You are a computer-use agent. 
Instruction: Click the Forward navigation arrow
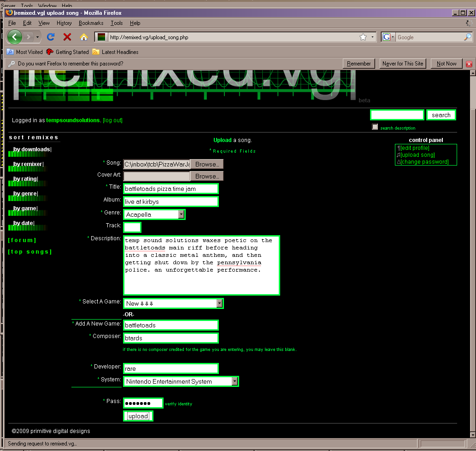coord(28,37)
